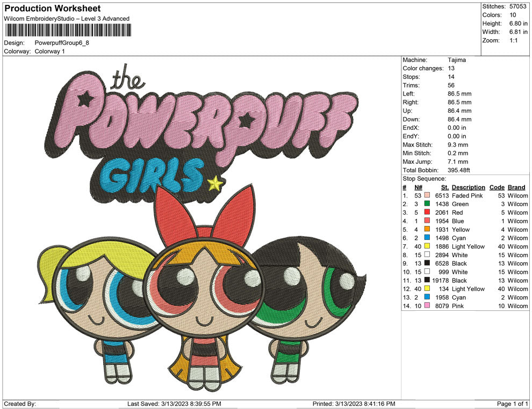
Task: Click the 'N#' column header
Action: click(x=418, y=187)
